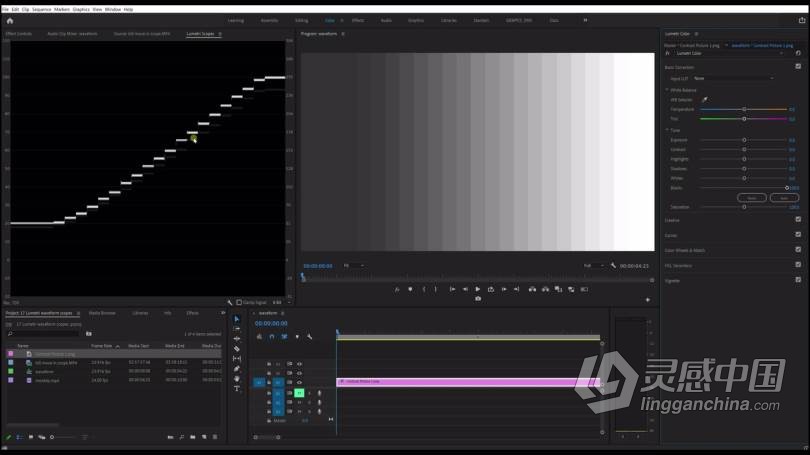
Task: Click the Home icon in the workspace bar
Action: point(10,21)
